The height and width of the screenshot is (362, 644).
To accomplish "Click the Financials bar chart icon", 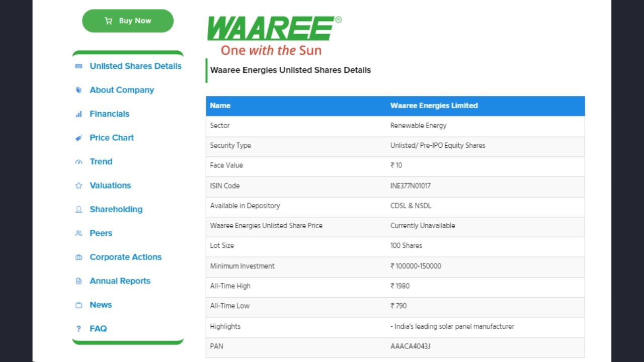I will [78, 114].
